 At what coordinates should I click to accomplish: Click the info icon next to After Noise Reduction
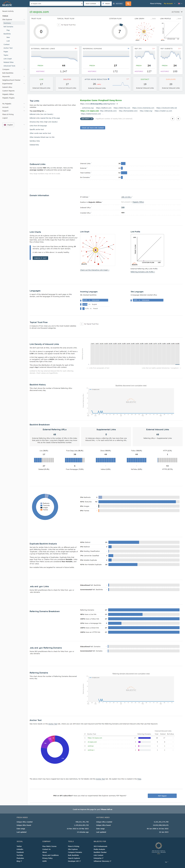pos(108,79)
